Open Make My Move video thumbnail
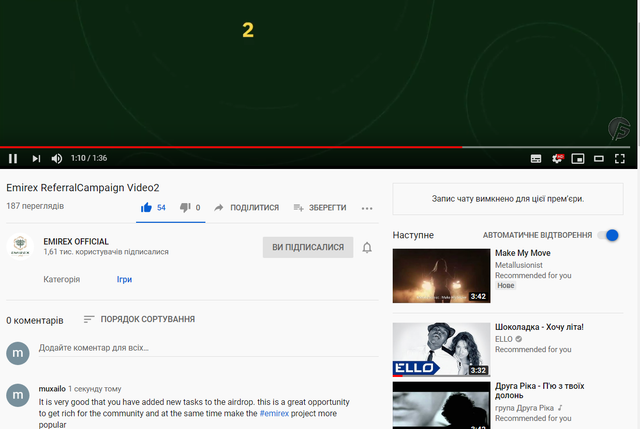640x429 pixels. [x=441, y=276]
